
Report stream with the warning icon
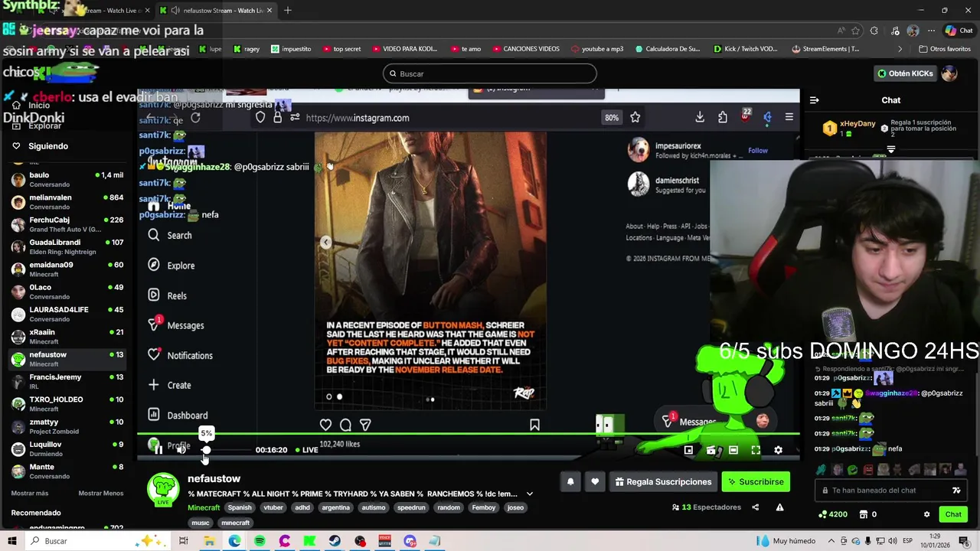tap(779, 507)
